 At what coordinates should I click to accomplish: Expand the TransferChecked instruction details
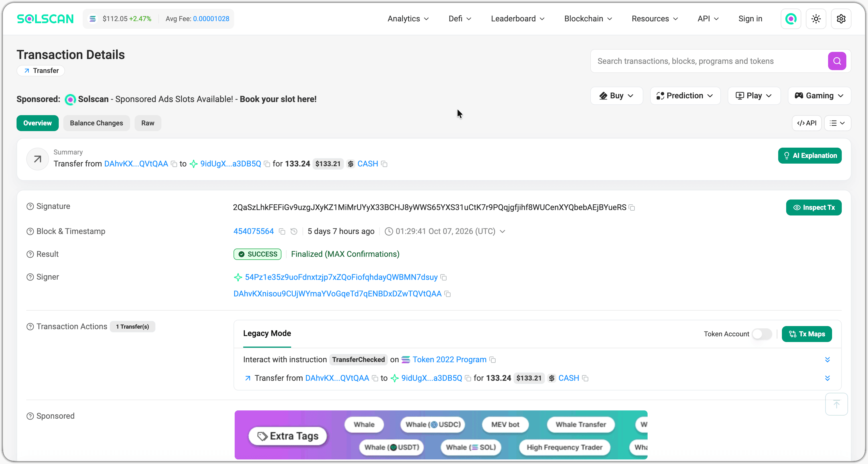(x=827, y=360)
